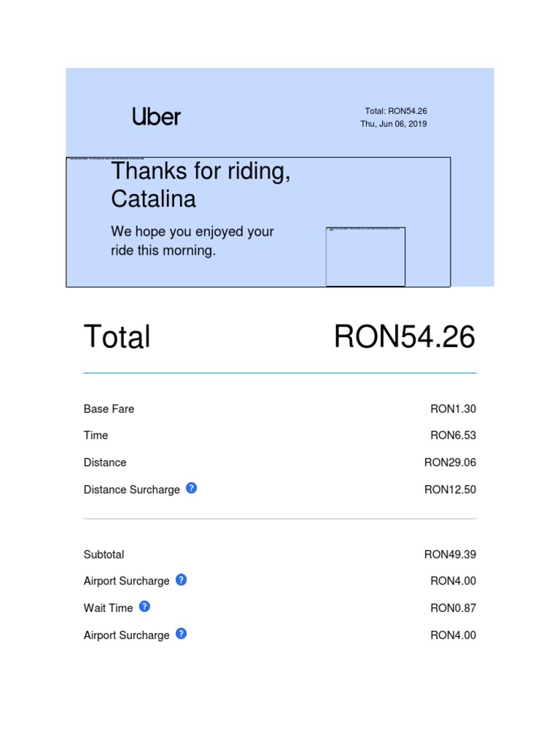Select the RON29.06 distance amount
560x747 pixels.
pyautogui.click(x=450, y=462)
